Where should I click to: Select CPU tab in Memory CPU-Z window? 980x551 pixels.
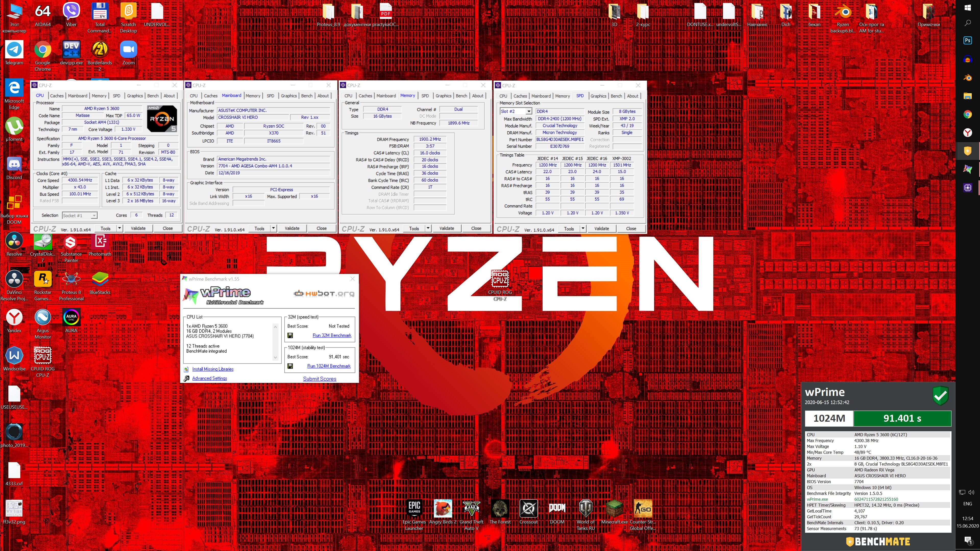[348, 96]
